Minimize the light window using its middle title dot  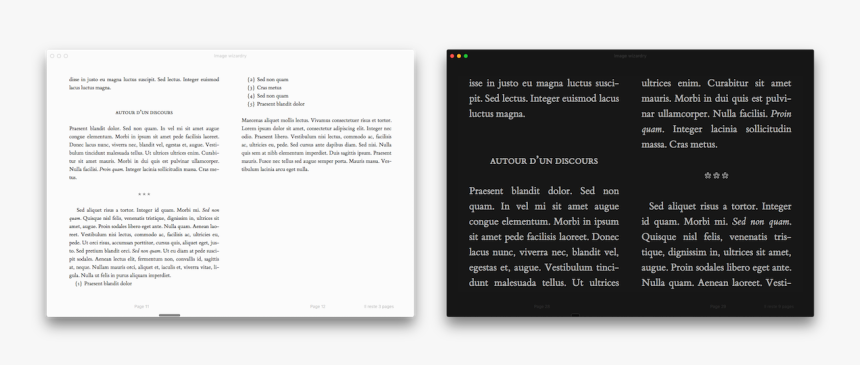click(59, 56)
